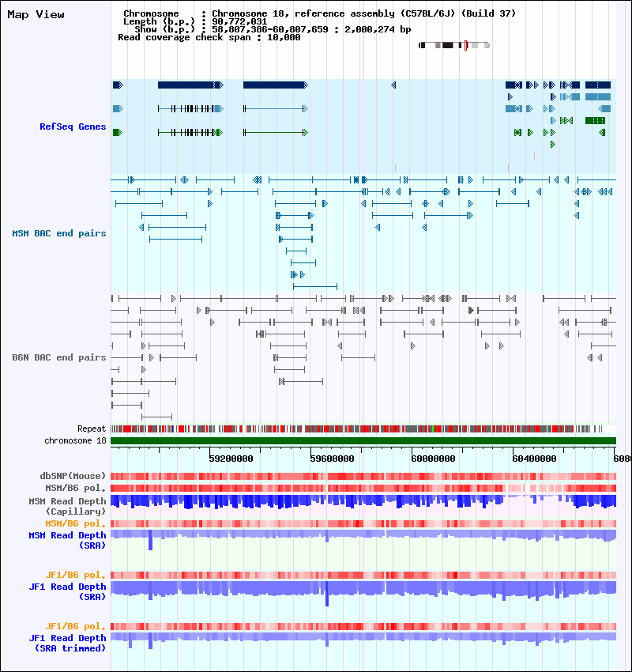This screenshot has height=672, width=632.
Task: Click the 59600000 axis position label
Action: [x=332, y=459]
